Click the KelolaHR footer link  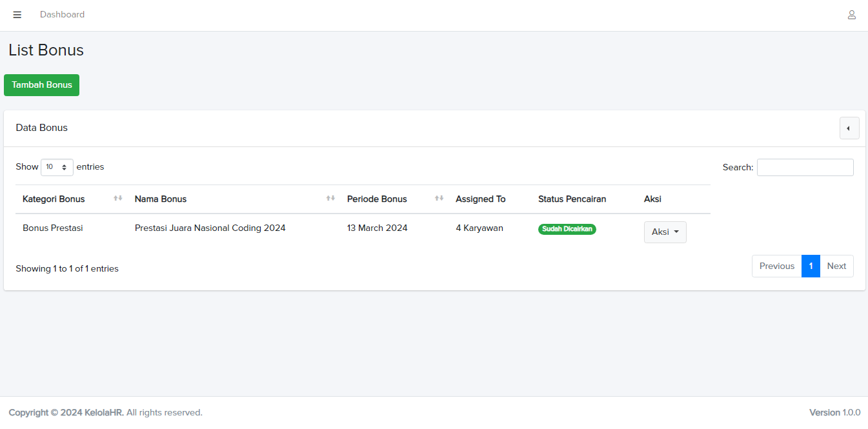pos(103,413)
